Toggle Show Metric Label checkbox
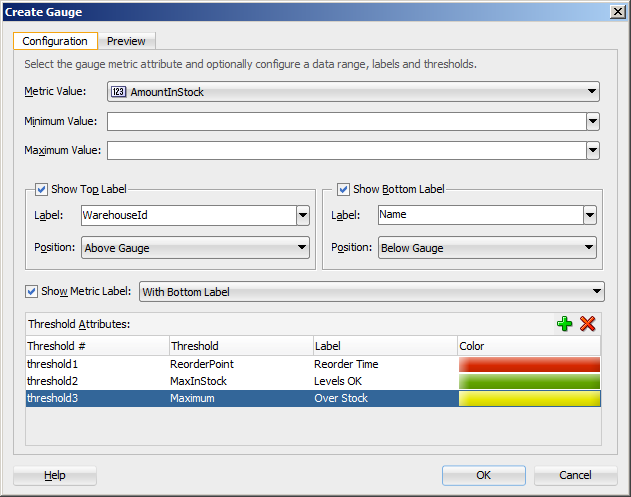Screen dimensions: 631x497 [31, 291]
